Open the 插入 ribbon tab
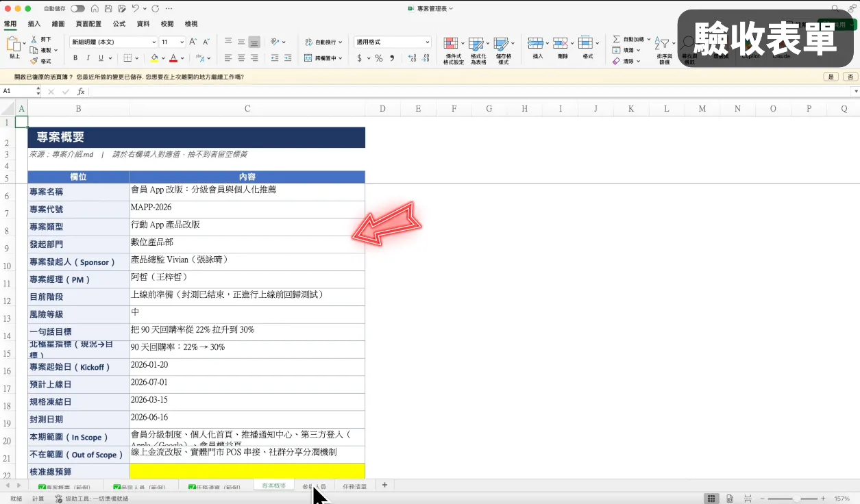Image resolution: width=860 pixels, height=504 pixels. pos(34,24)
